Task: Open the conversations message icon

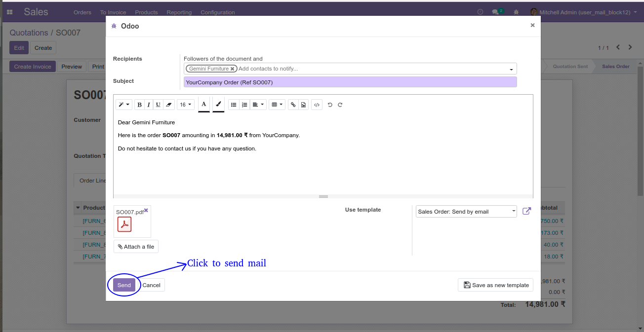Action: tap(496, 12)
